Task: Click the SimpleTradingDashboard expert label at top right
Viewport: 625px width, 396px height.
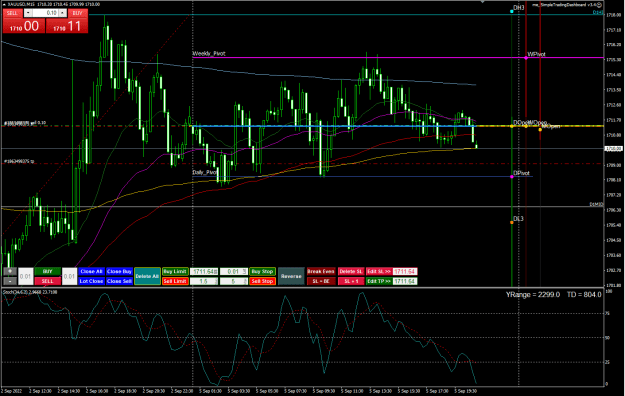Action: (567, 5)
